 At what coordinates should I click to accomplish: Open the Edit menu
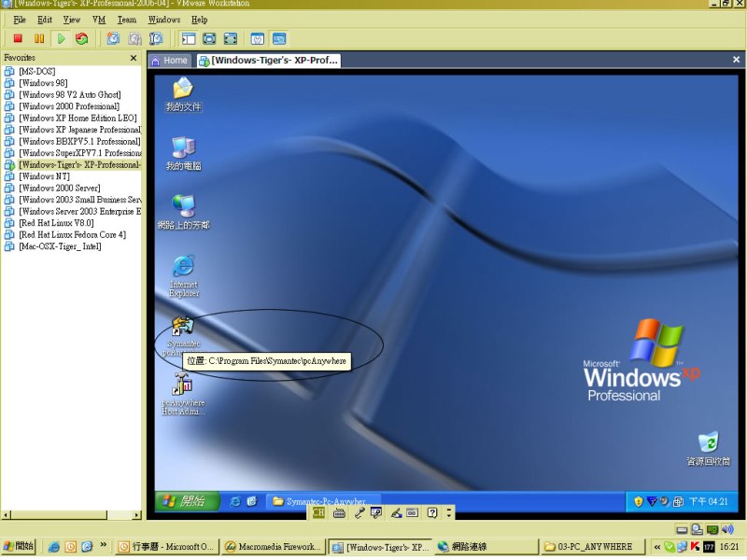pos(45,20)
